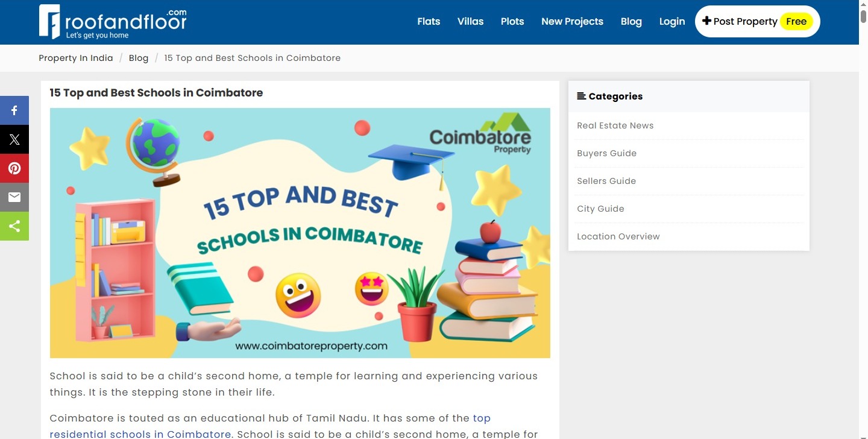This screenshot has width=868, height=439.
Task: Share the article on Facebook
Action: tap(14, 110)
